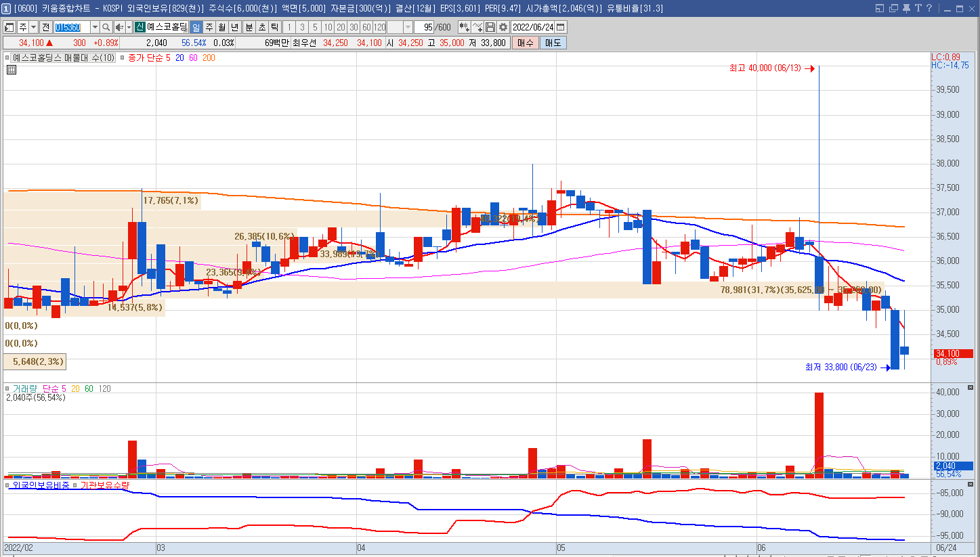The width and height of the screenshot is (980, 557).
Task: Toggle square marker before 거래량 legend
Action: click(8, 389)
